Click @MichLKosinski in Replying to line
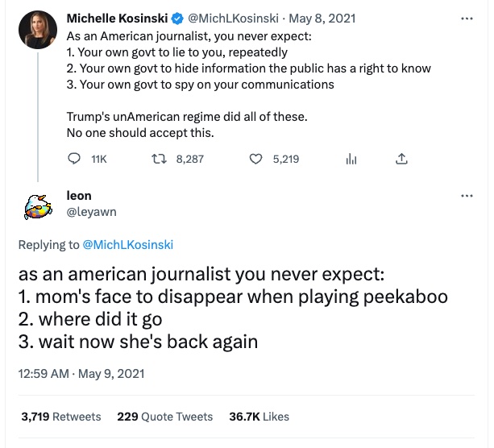The image size is (494, 448). coord(128,245)
